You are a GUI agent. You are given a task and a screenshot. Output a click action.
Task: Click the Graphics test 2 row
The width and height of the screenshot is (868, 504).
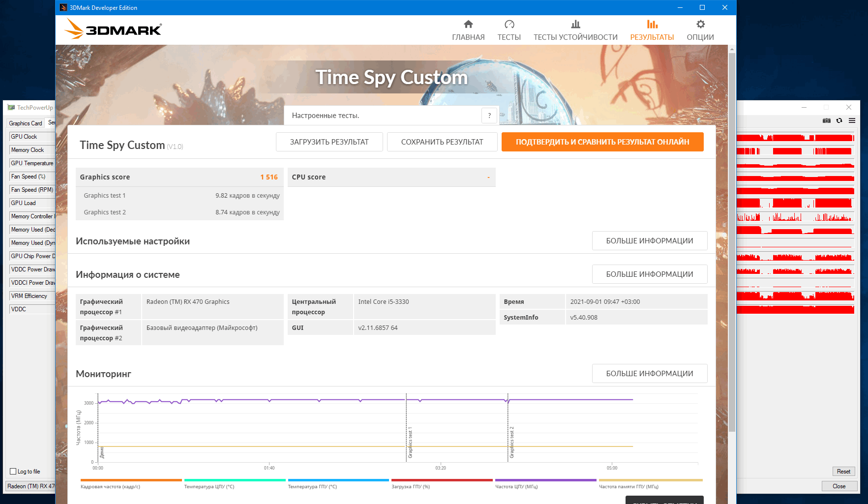coord(180,212)
